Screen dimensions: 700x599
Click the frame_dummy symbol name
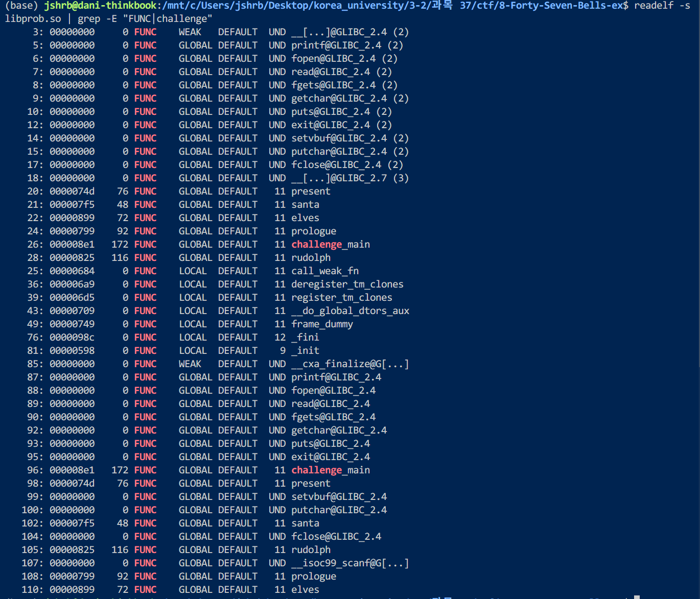(322, 324)
